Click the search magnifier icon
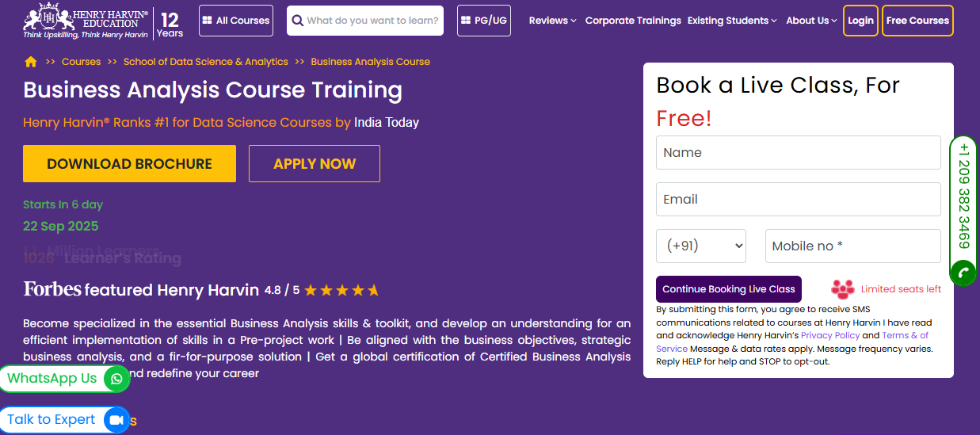980x435 pixels. pos(298,21)
